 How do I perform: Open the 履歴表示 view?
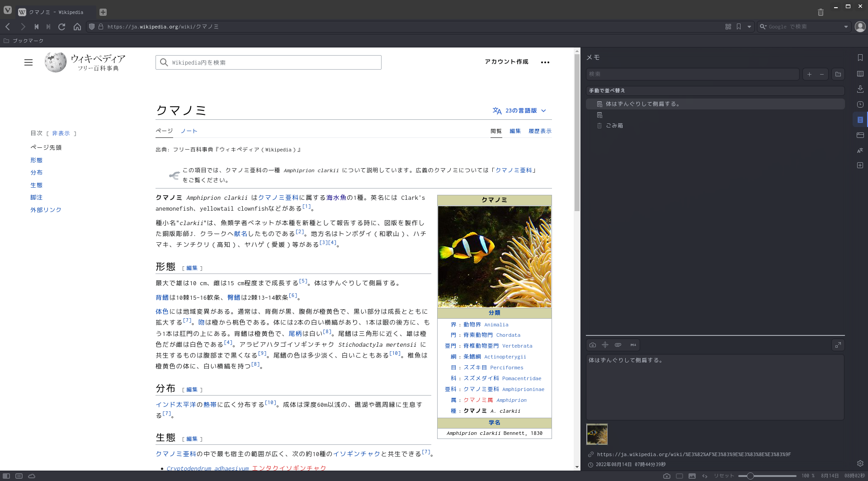[540, 131]
